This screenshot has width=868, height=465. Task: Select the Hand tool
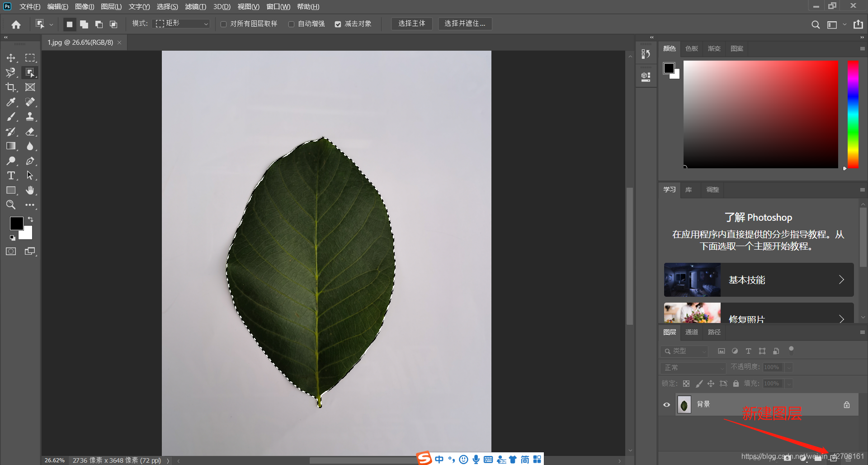point(30,190)
